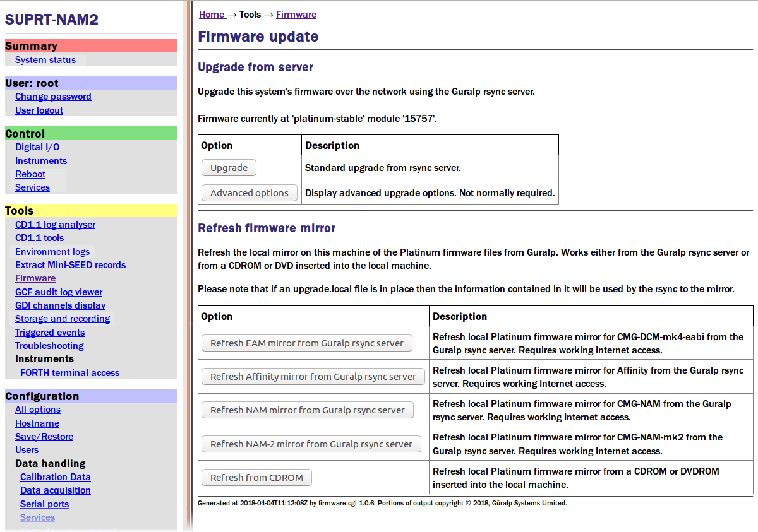Viewport: 758px width, 532px height.
Task: Click 'Refresh firmware mirror' heading
Action: (x=267, y=228)
